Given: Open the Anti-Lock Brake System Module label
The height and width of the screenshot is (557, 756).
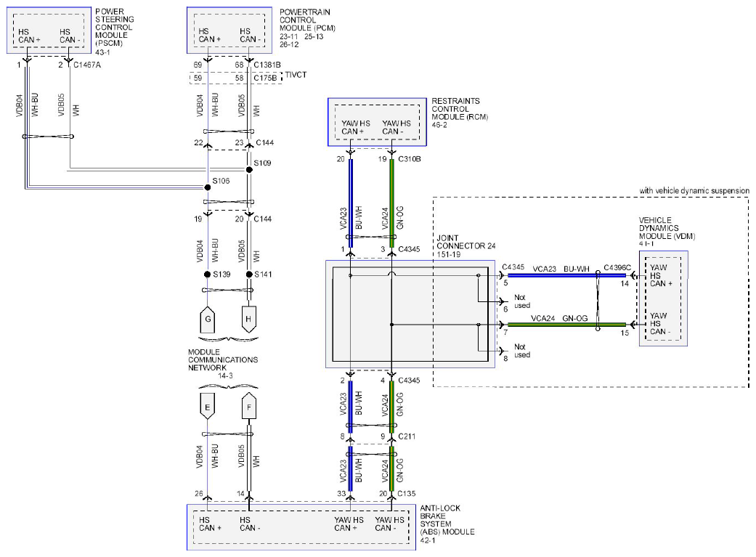Looking at the screenshot, I should [x=447, y=524].
